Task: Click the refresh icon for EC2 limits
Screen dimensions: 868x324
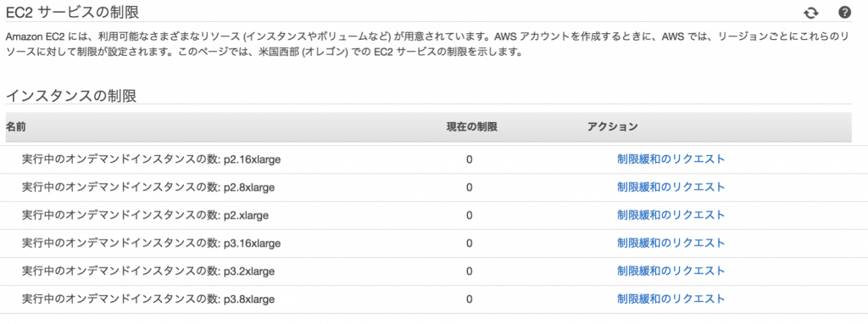Action: pyautogui.click(x=811, y=13)
